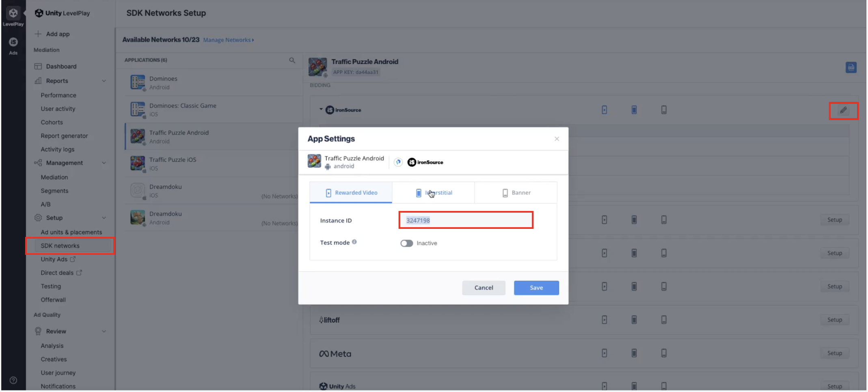Open Segments page

[54, 191]
